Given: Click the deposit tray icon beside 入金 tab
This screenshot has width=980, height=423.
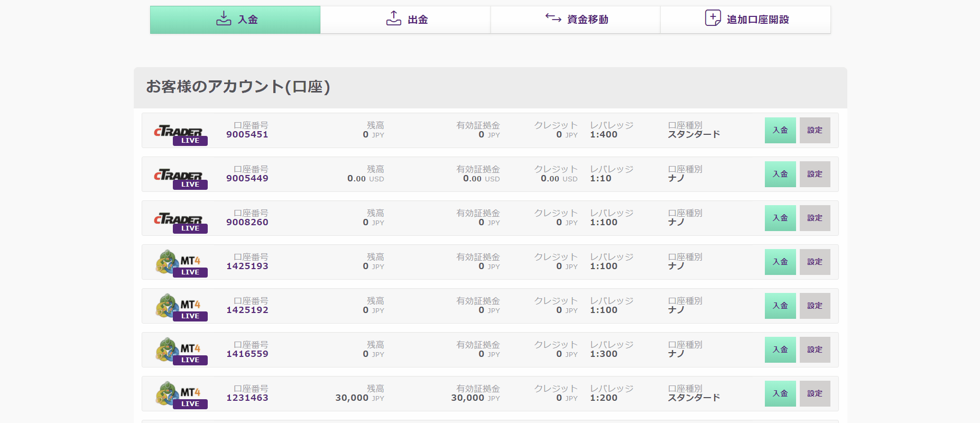Looking at the screenshot, I should 224,19.
